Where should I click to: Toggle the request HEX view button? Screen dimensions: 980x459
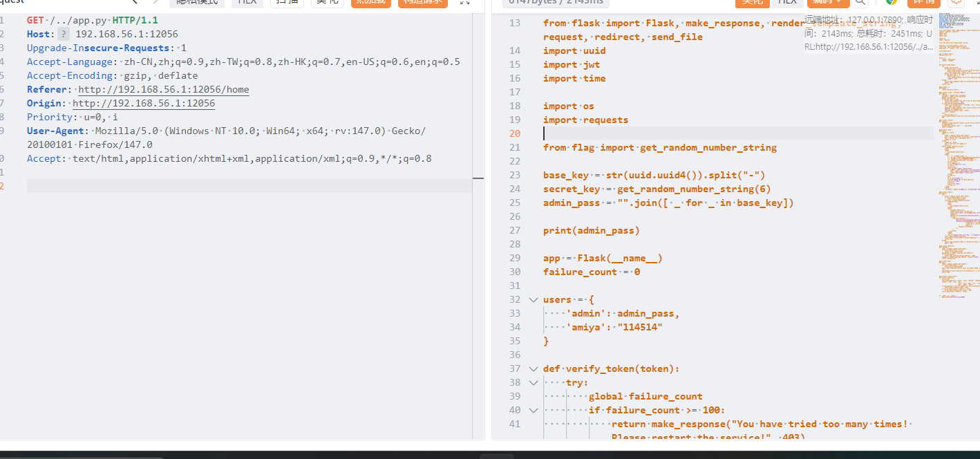247,2
